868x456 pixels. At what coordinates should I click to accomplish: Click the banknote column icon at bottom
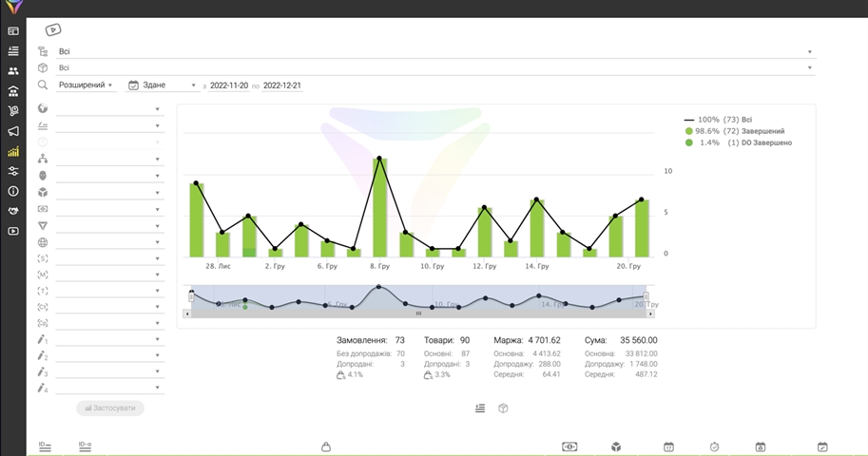click(x=569, y=446)
